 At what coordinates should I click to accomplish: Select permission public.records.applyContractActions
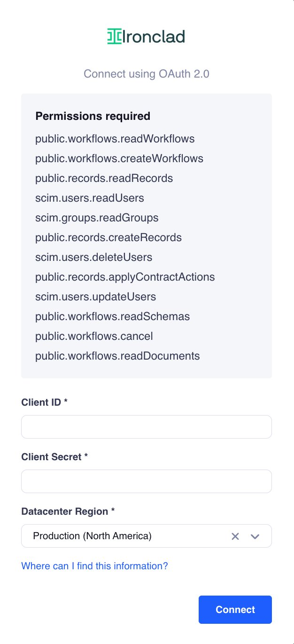pyautogui.click(x=125, y=277)
